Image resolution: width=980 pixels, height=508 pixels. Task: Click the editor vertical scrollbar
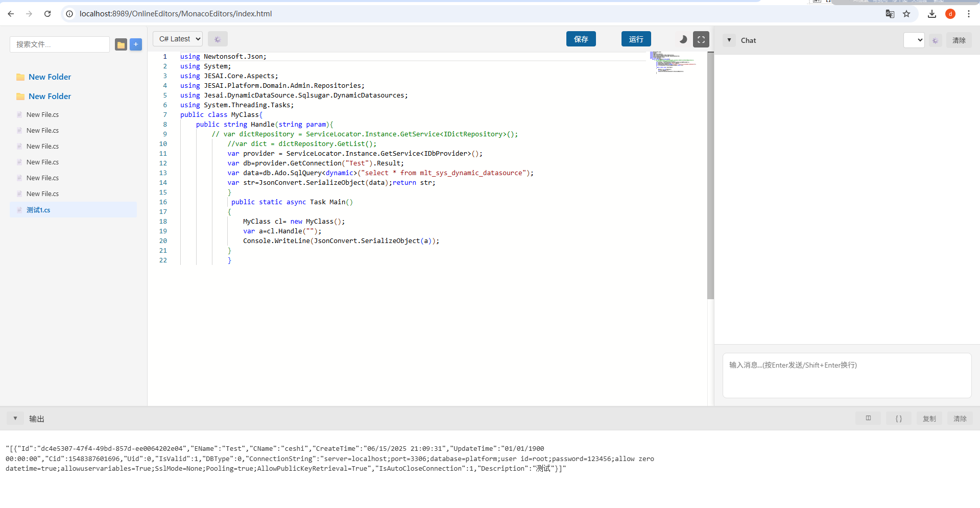710,176
